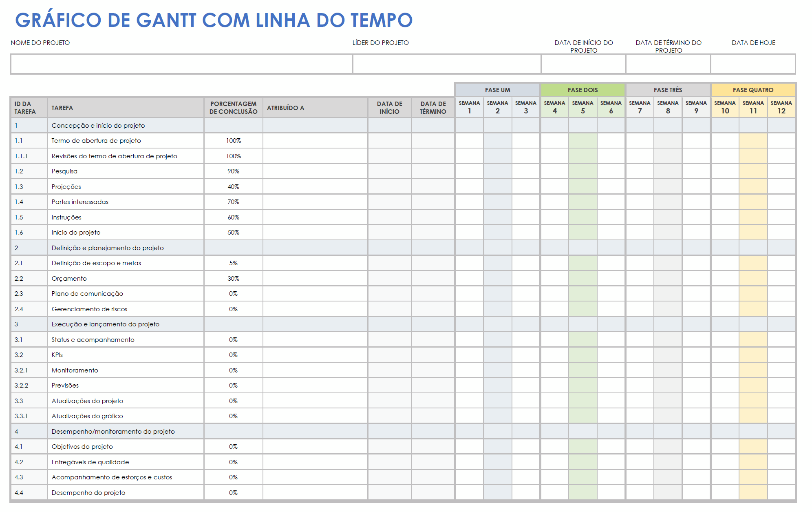This screenshot has width=812, height=512.
Task: Click the 5% completion value
Action: coord(233,263)
